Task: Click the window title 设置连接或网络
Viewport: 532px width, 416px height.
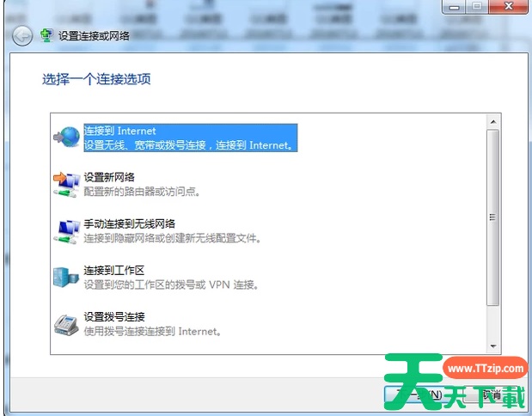Action: (94, 35)
